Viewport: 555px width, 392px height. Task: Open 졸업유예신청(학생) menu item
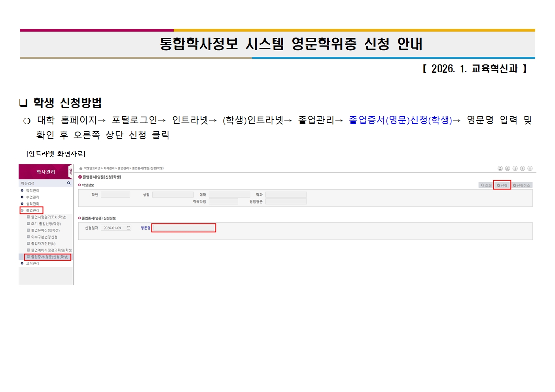pos(45,230)
